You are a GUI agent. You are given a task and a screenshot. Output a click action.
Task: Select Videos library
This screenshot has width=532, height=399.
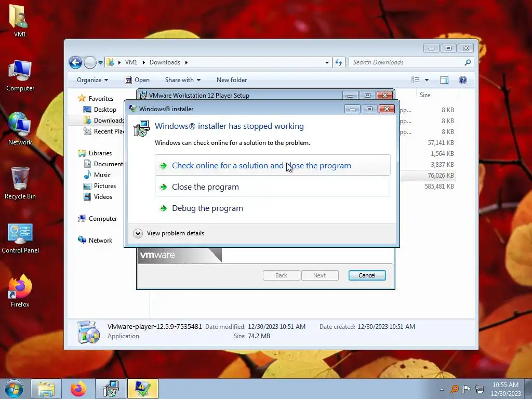pos(98,197)
